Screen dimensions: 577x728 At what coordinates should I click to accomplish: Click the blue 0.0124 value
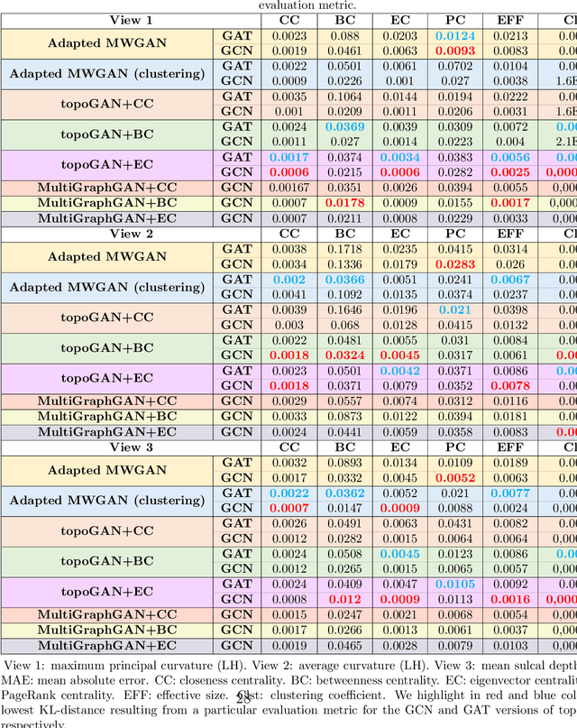tap(455, 36)
